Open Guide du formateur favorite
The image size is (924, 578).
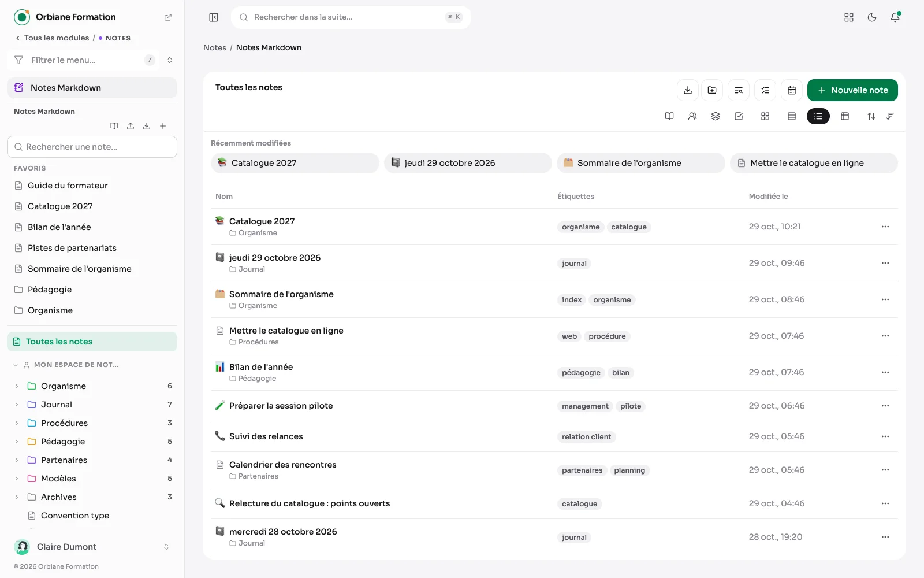pos(68,186)
